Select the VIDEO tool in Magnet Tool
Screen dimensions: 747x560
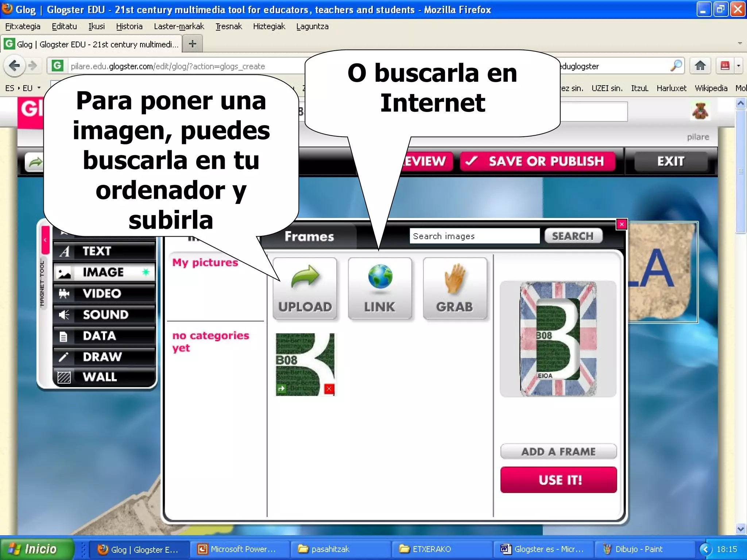[104, 293]
